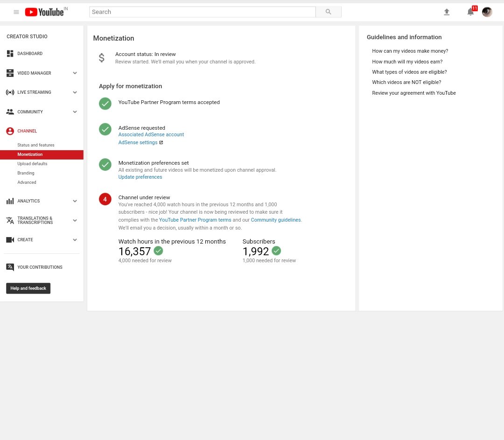Open 'Which videos are NOT eligible?'

406,82
